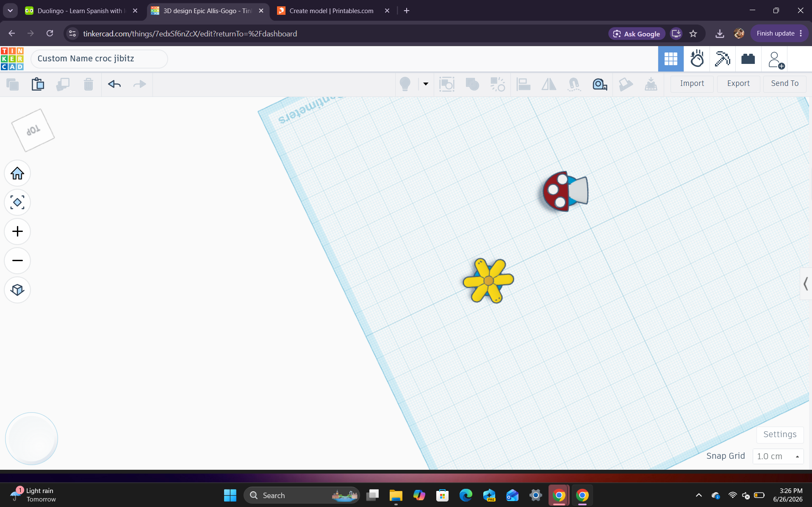
Task: Toggle the Show all lightbulb icon
Action: 405,84
